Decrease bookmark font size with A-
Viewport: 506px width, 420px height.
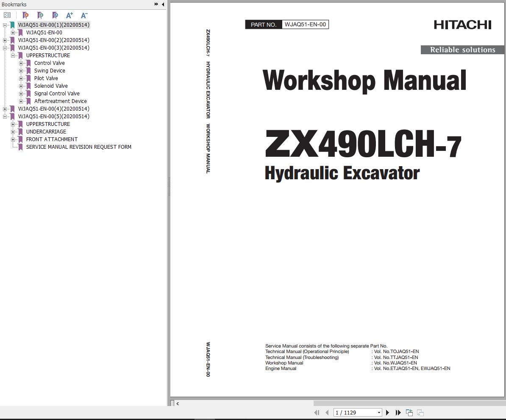[x=84, y=15]
